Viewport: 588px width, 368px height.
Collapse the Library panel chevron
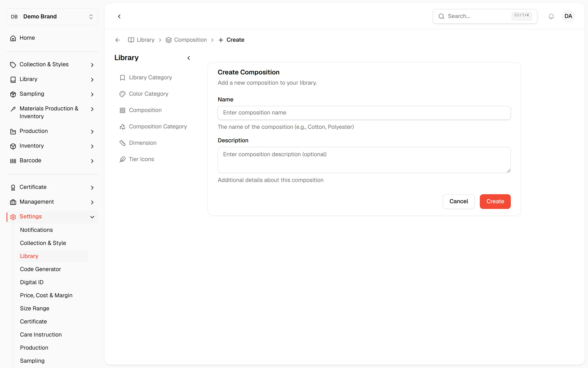[189, 58]
